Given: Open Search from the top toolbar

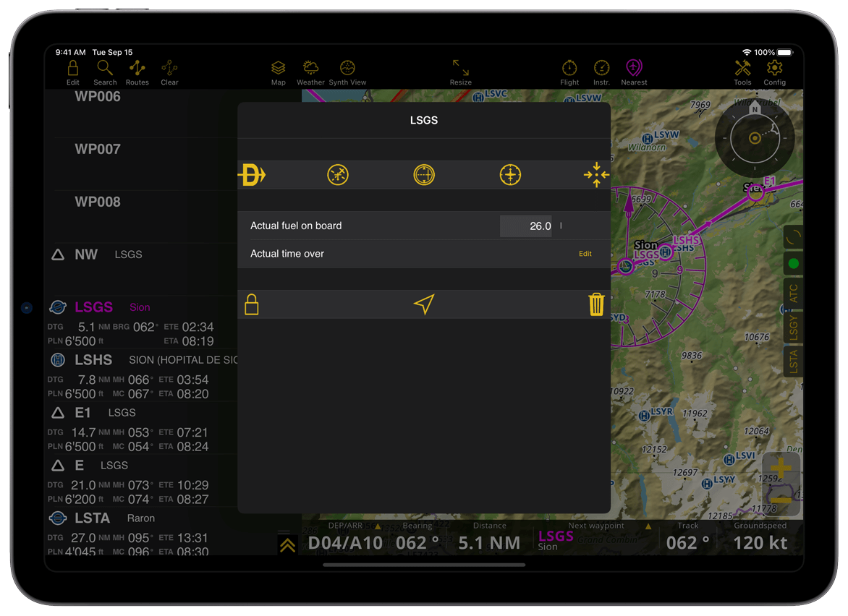Looking at the screenshot, I should (x=105, y=72).
